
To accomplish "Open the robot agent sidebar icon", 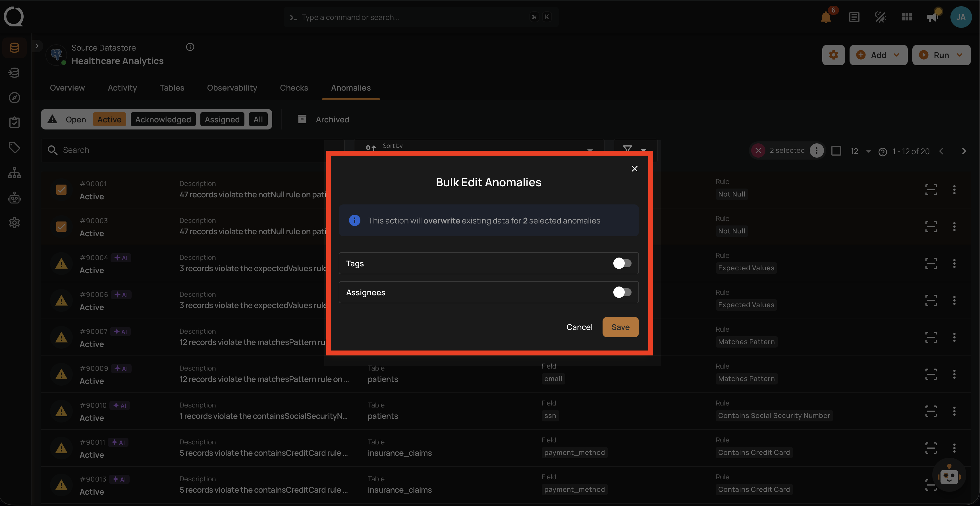I will (x=14, y=198).
